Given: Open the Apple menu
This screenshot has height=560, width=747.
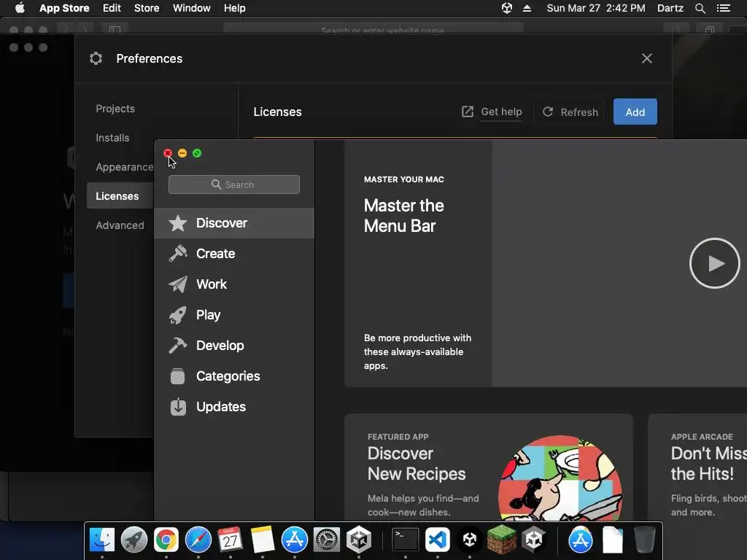Looking at the screenshot, I should tap(20, 8).
